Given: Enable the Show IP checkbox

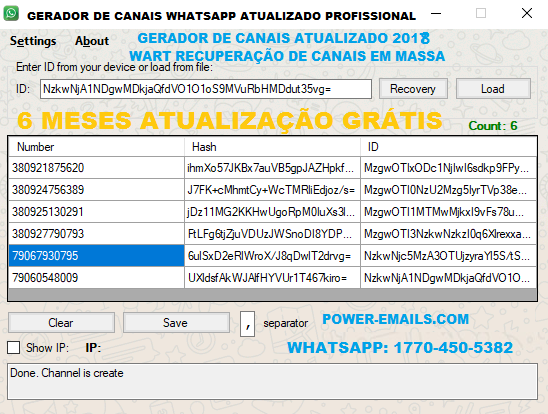Looking at the screenshot, I should pos(14,348).
